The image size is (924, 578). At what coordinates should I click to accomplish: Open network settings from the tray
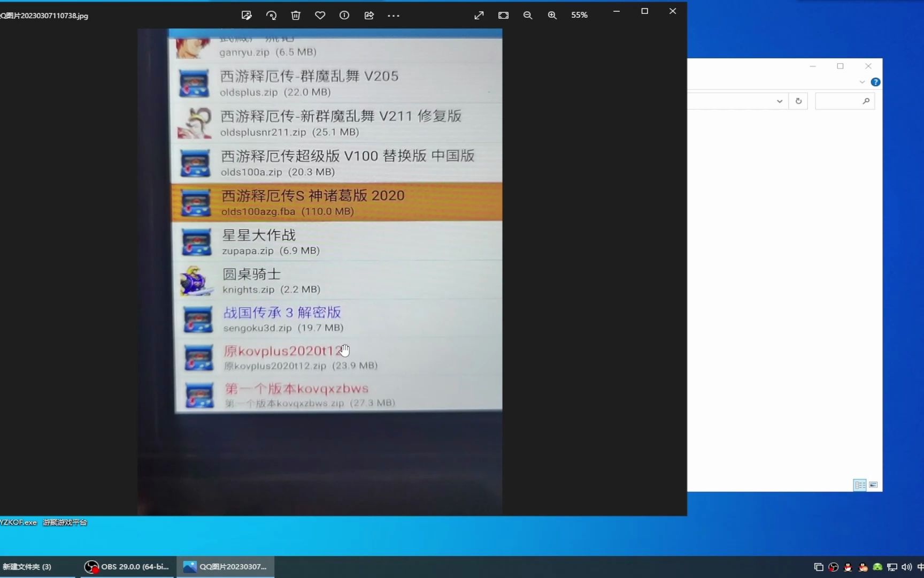[x=892, y=567]
